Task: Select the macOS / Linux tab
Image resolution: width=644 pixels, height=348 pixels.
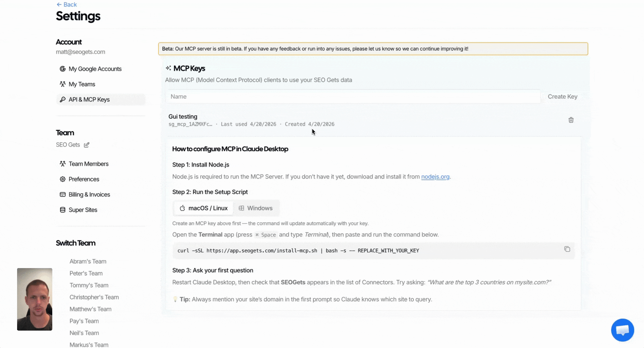Action: click(204, 208)
